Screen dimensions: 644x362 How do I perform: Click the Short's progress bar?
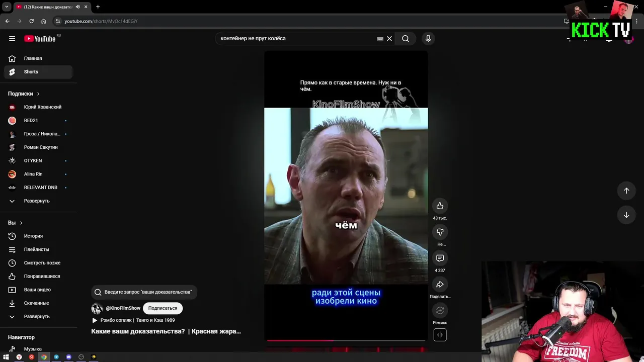pyautogui.click(x=346, y=340)
